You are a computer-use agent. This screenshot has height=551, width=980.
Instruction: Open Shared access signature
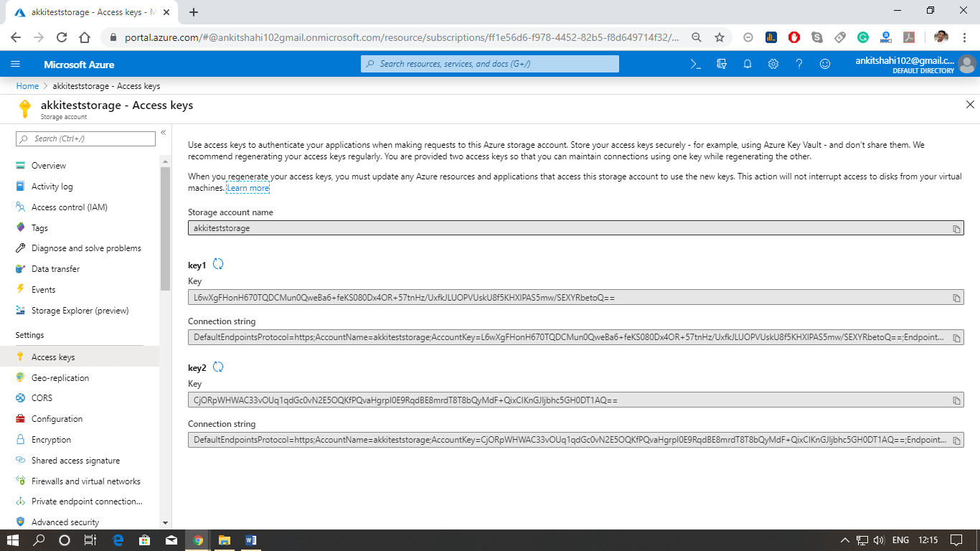pyautogui.click(x=75, y=461)
